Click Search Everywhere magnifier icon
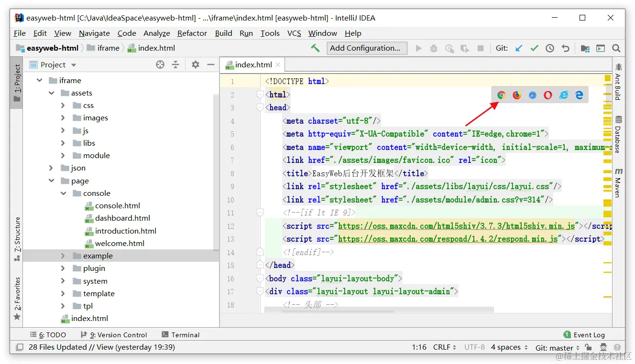The width and height of the screenshot is (635, 364). [616, 48]
